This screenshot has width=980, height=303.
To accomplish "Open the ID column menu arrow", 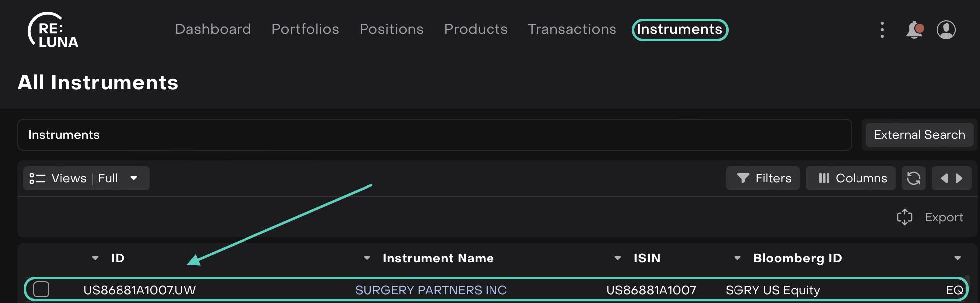I will click(95, 258).
